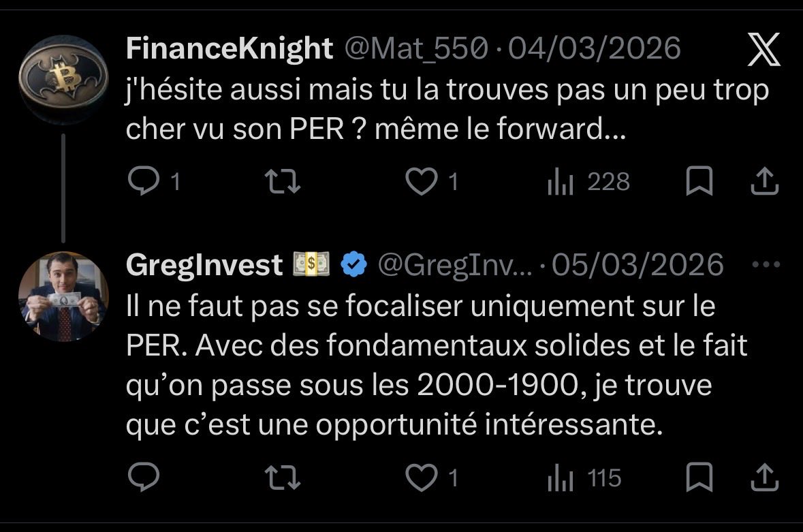The image size is (803, 532).
Task: Open the FinanceKnight display name link
Action: pos(230,48)
